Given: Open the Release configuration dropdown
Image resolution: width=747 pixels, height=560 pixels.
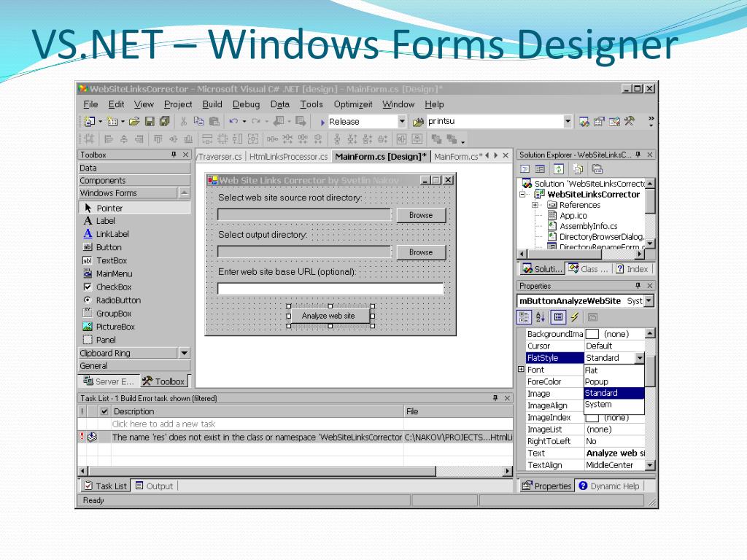Looking at the screenshot, I should tap(402, 122).
